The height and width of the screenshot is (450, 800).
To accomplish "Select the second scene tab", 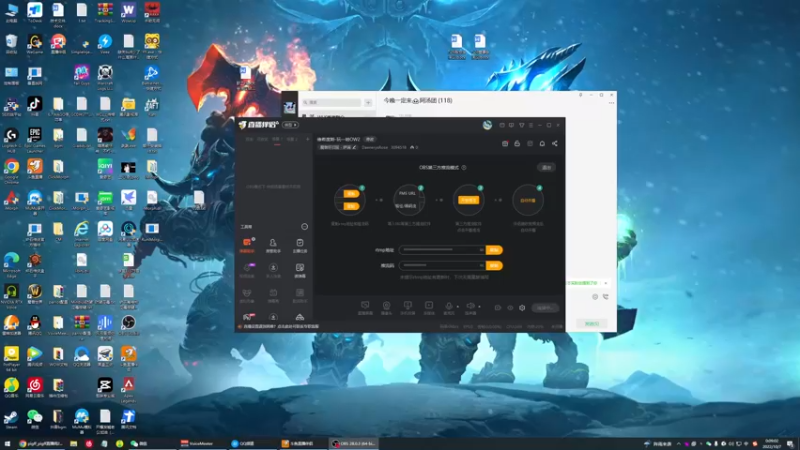I will point(262,139).
